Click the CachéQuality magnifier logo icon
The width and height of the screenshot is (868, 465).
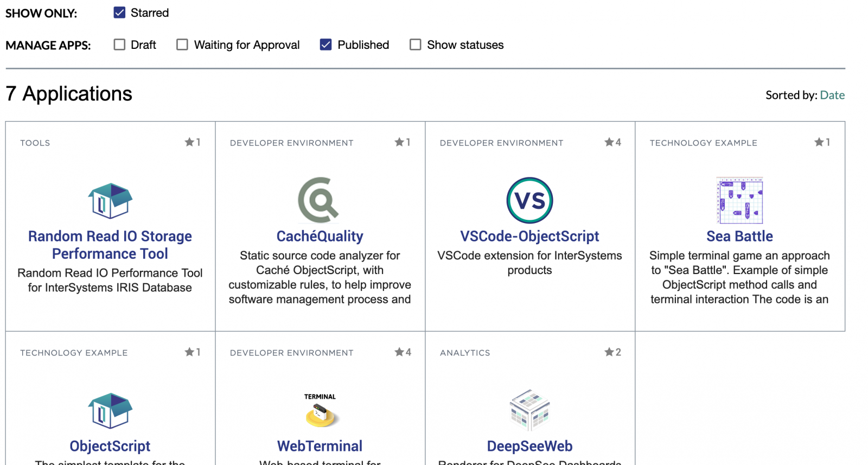(x=318, y=200)
